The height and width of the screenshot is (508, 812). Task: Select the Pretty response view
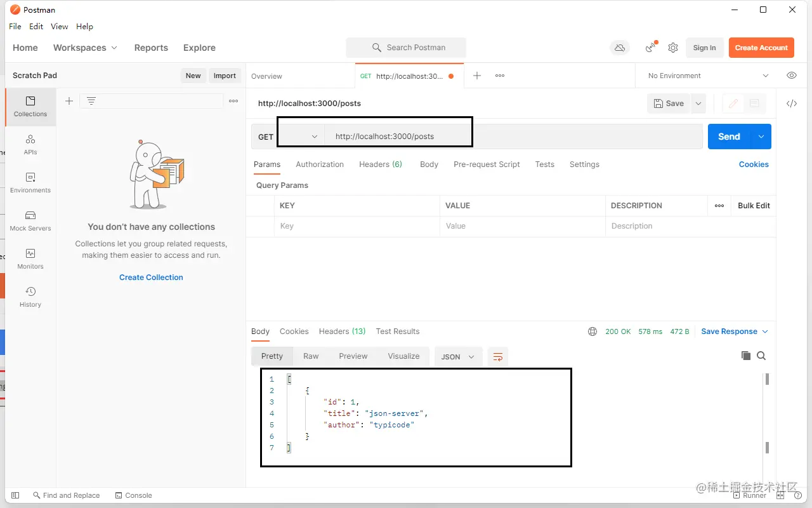[272, 356]
